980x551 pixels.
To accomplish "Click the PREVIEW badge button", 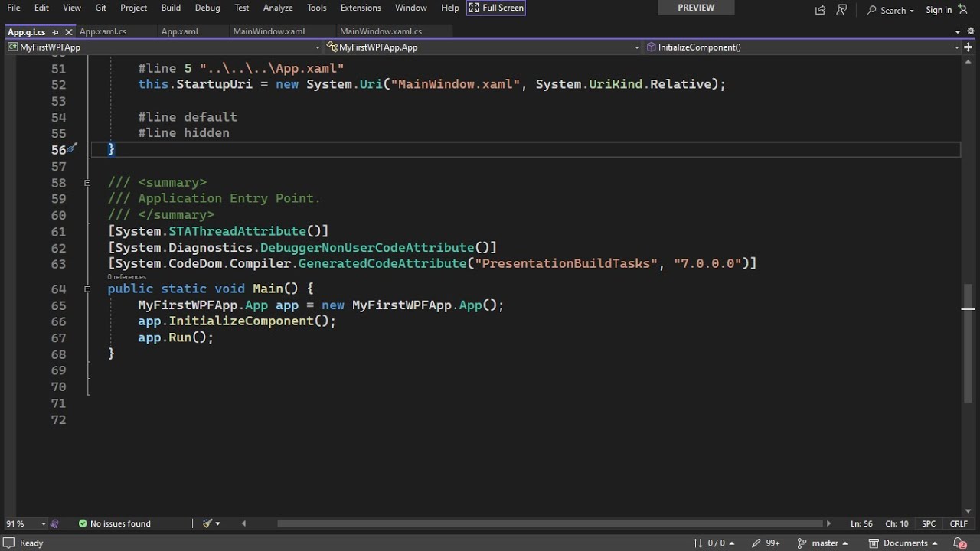I will click(x=696, y=8).
